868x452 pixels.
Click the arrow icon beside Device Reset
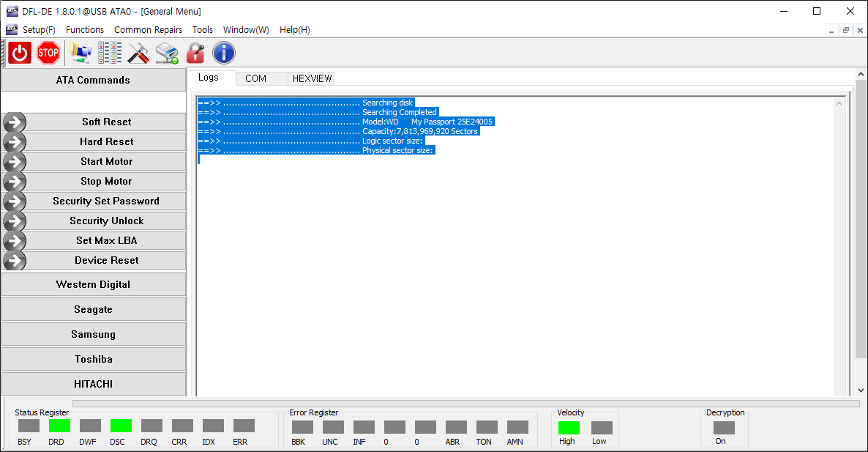pyautogui.click(x=15, y=260)
